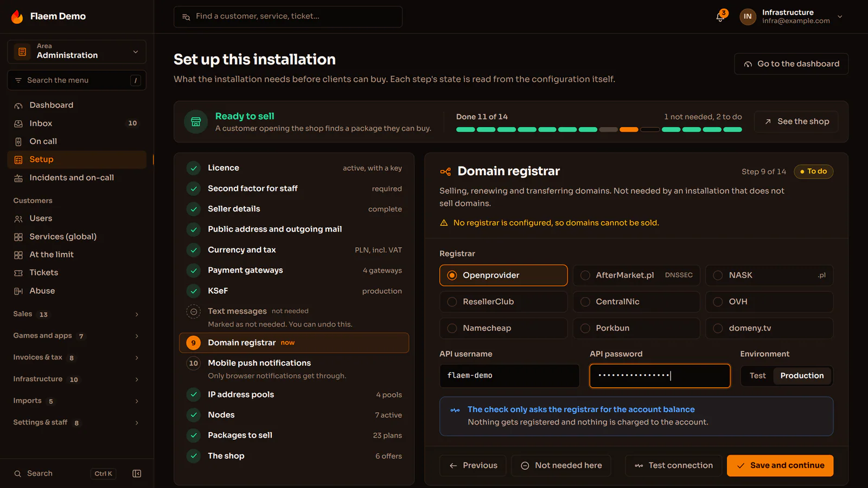Open the Setup menu item

76,159
